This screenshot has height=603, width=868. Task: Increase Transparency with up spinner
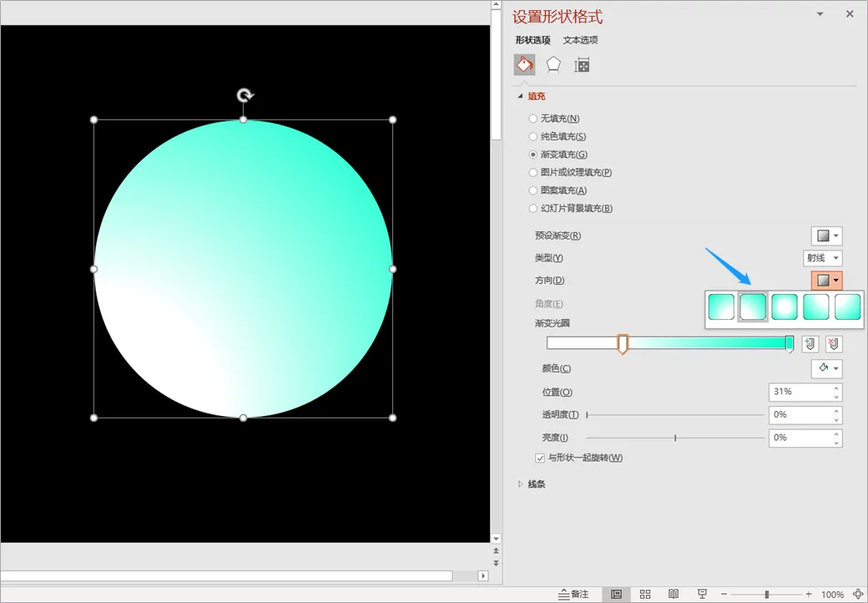(x=836, y=411)
